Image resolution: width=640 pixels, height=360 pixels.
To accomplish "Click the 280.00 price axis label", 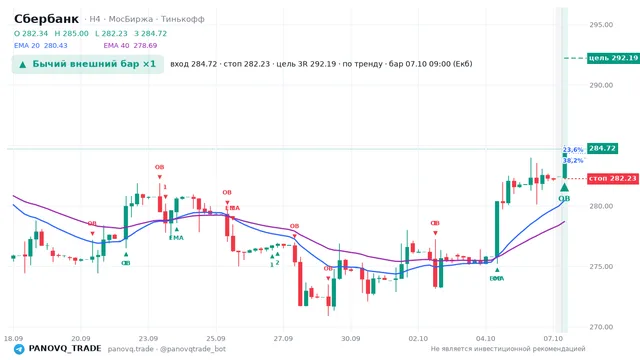I will [601, 206].
